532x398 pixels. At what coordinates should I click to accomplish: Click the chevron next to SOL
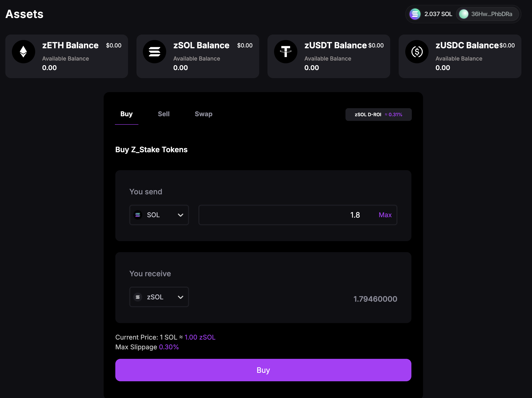[x=180, y=215]
